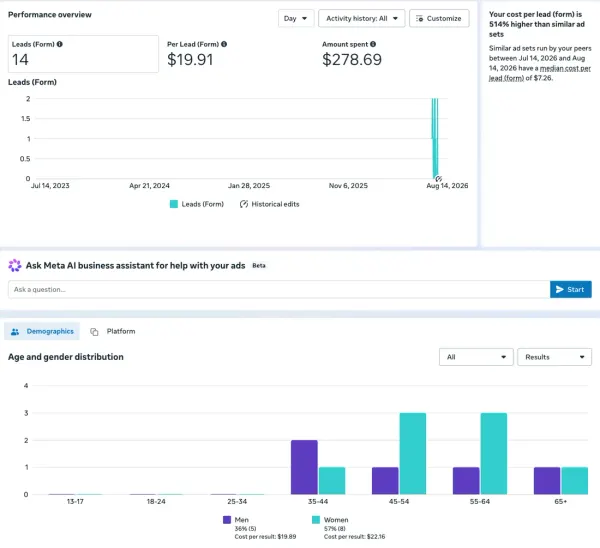Click the "Historical edits" legend label

tap(275, 204)
